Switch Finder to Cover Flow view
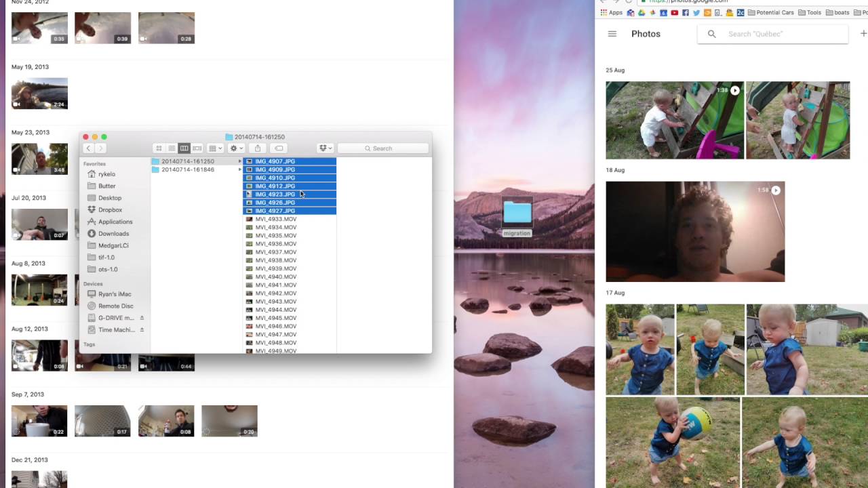This screenshot has height=488, width=868. pyautogui.click(x=197, y=148)
